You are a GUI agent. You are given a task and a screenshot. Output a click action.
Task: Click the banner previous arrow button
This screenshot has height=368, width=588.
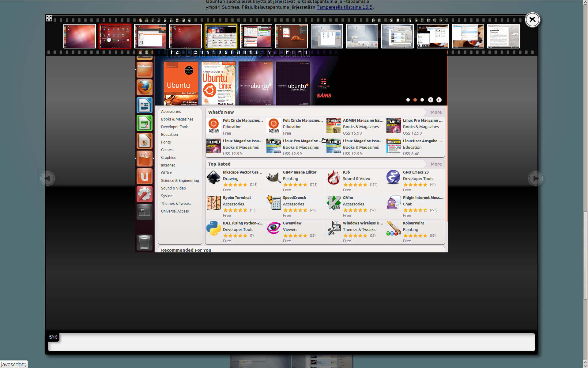[x=431, y=100]
